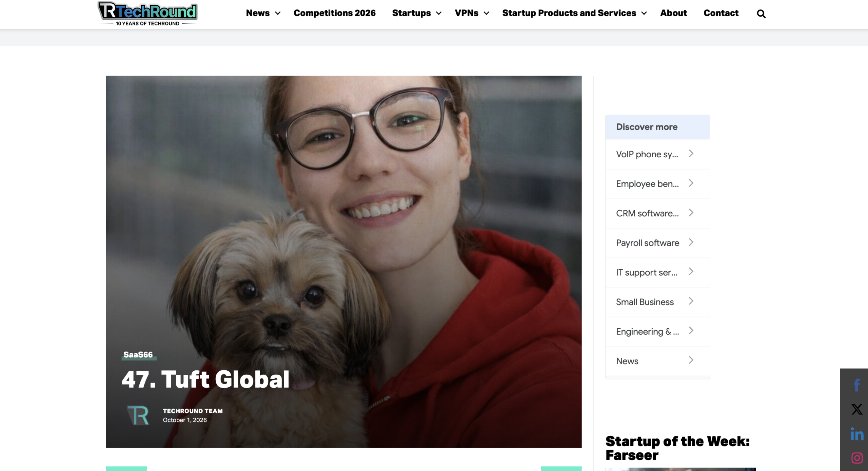
Task: Share on Facebook via sidebar icon
Action: click(856, 385)
